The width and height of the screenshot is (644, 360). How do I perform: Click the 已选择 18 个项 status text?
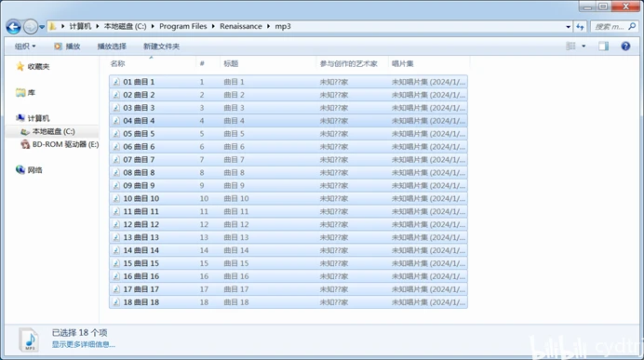79,332
